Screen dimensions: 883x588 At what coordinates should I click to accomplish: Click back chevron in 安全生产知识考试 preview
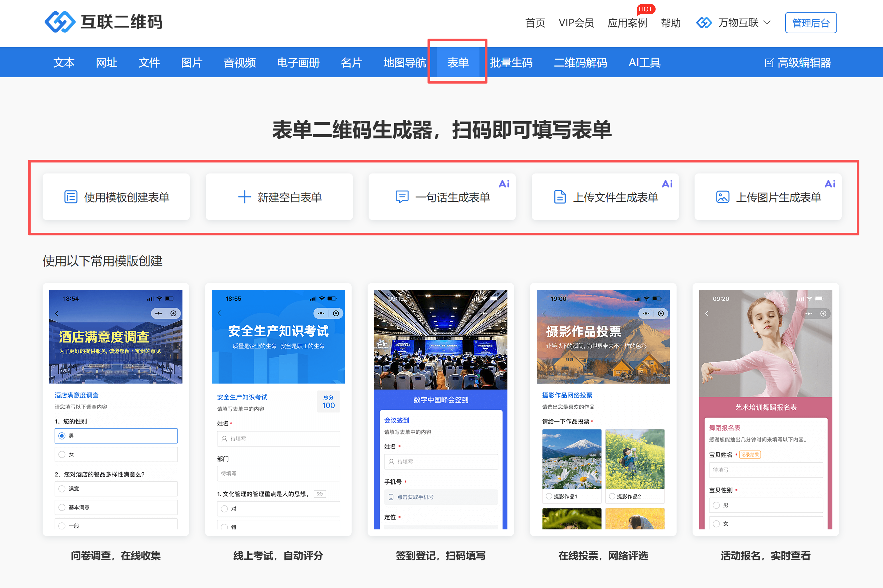click(220, 313)
